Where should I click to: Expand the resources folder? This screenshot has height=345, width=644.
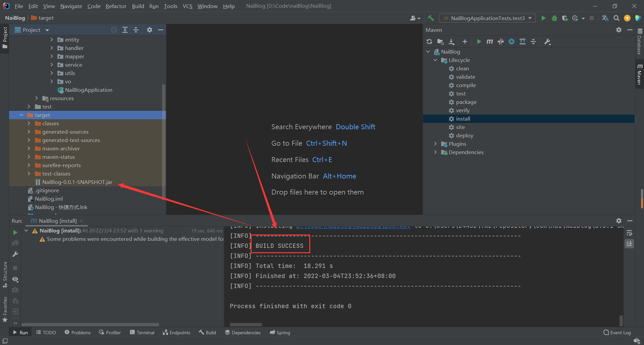pos(37,98)
